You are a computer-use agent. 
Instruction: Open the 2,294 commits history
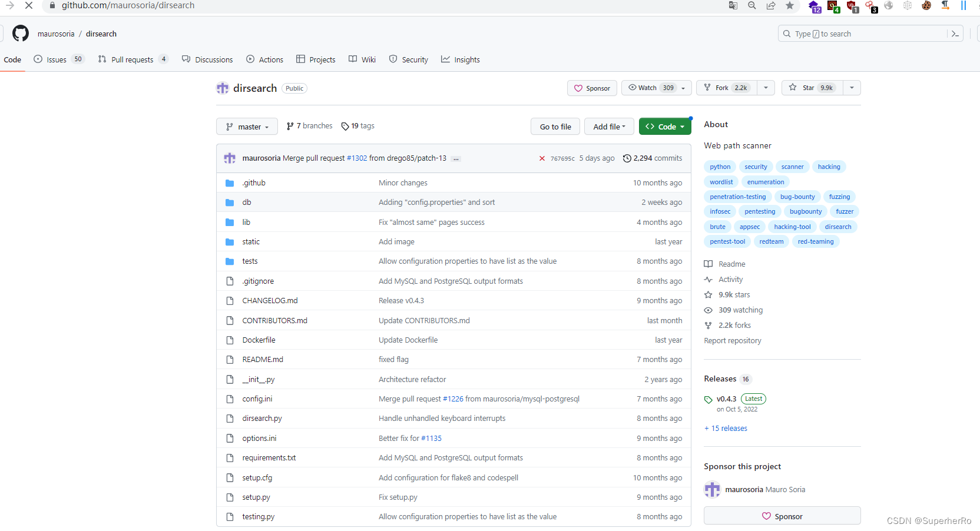click(653, 158)
